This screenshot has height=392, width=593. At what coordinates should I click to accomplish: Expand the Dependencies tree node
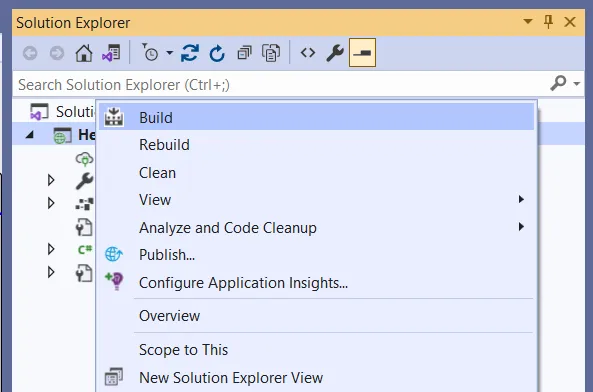pyautogui.click(x=51, y=203)
